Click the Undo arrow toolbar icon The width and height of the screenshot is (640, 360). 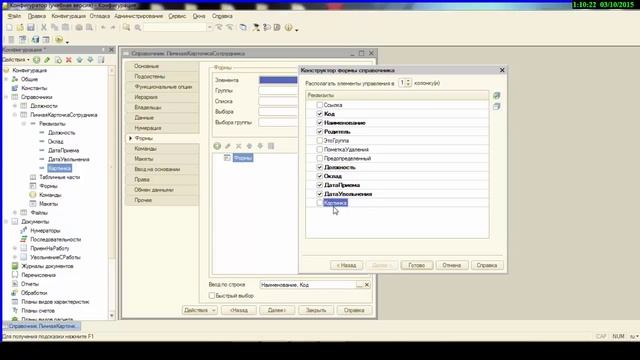pyautogui.click(x=103, y=27)
